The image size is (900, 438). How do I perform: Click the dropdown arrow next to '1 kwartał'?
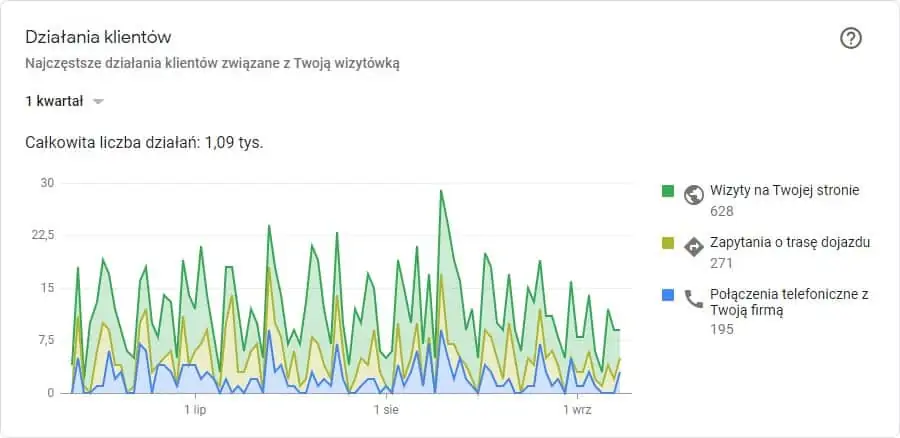[x=98, y=102]
